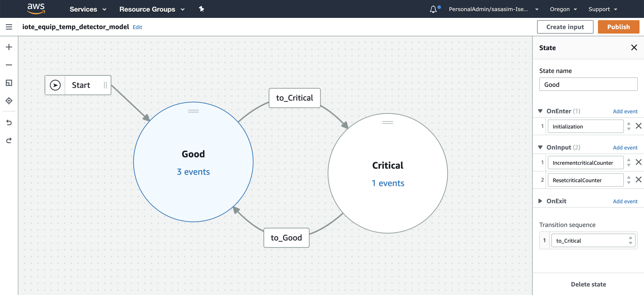Click the zoom out minus icon
Viewport: 644px width, 295px height.
click(x=9, y=65)
